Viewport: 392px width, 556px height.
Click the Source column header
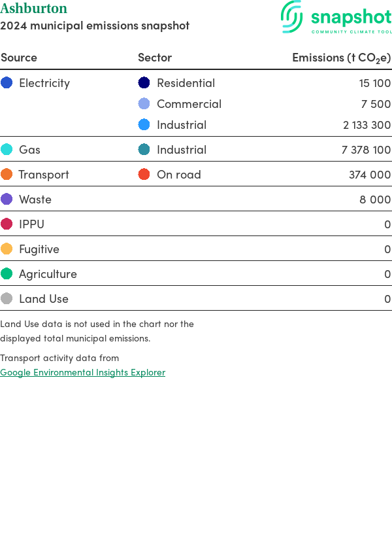[19, 58]
